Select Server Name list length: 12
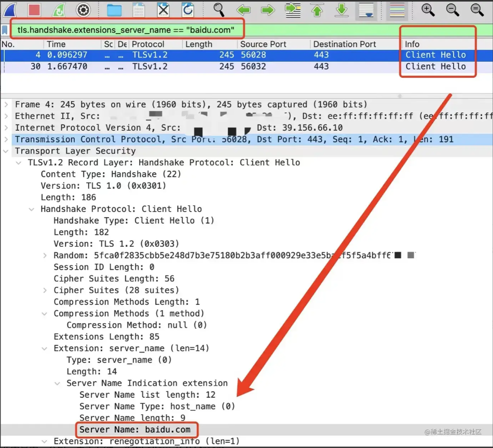 [147, 395]
